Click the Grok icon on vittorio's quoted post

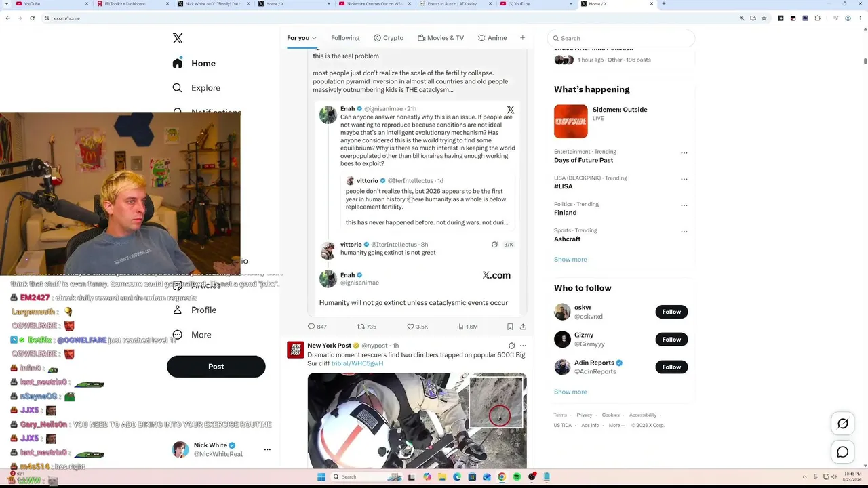coord(494,245)
